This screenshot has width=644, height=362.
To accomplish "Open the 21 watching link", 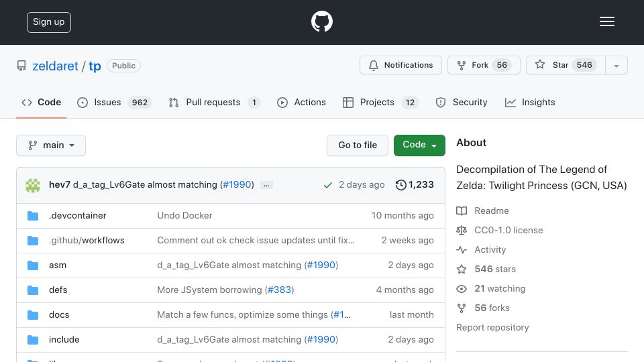I will tap(491, 288).
